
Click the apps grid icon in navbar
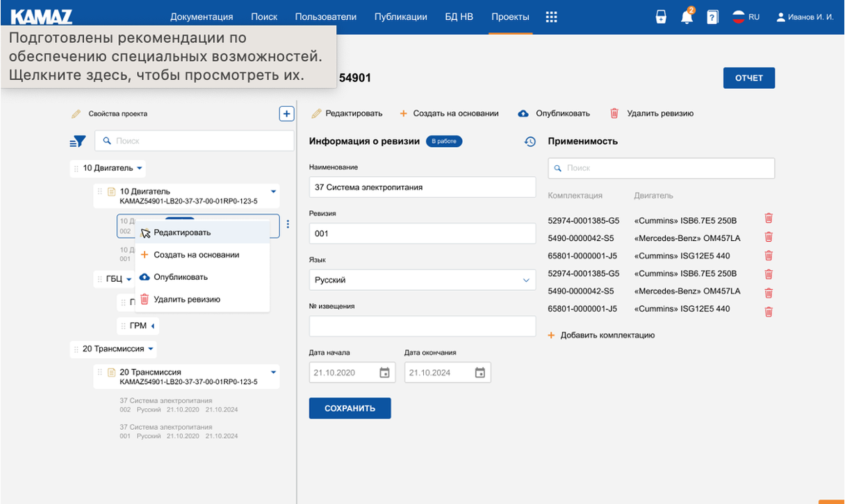click(551, 17)
